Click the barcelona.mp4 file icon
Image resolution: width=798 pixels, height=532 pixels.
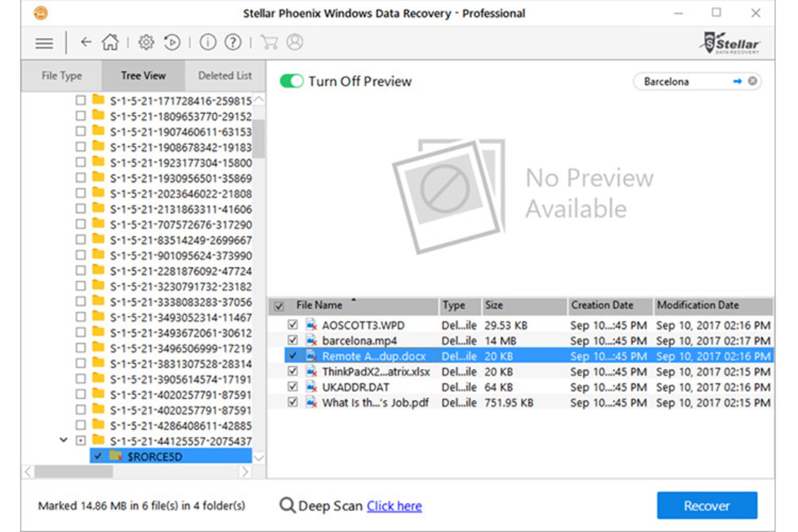(311, 340)
